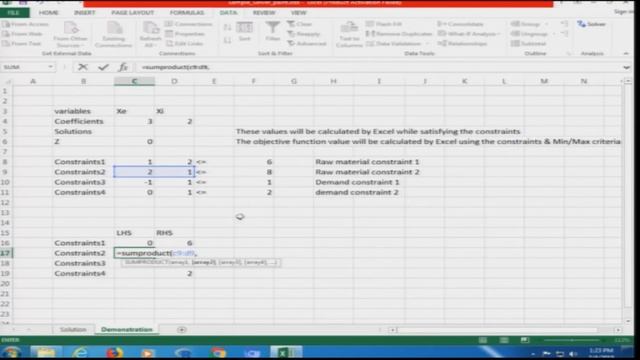Image resolution: width=640 pixels, height=360 pixels.
Task: Click Edit Links in Connections group
Action: (184, 44)
